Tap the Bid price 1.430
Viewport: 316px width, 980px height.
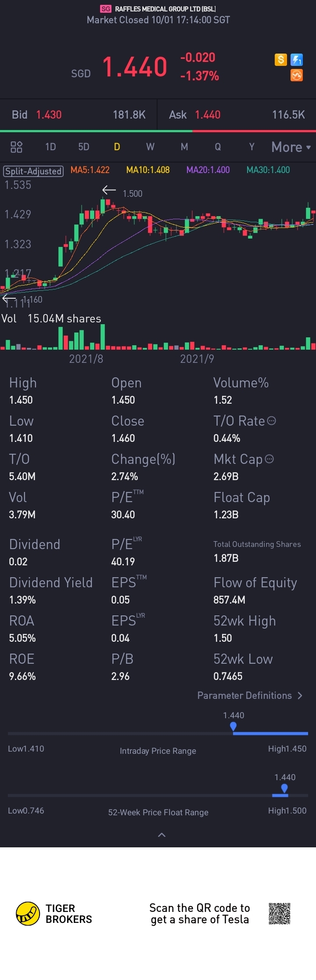click(49, 115)
